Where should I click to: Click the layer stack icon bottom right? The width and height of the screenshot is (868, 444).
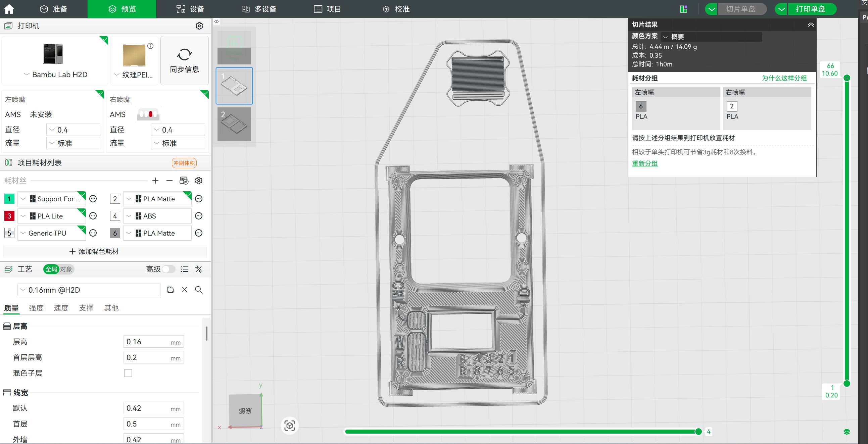click(847, 432)
